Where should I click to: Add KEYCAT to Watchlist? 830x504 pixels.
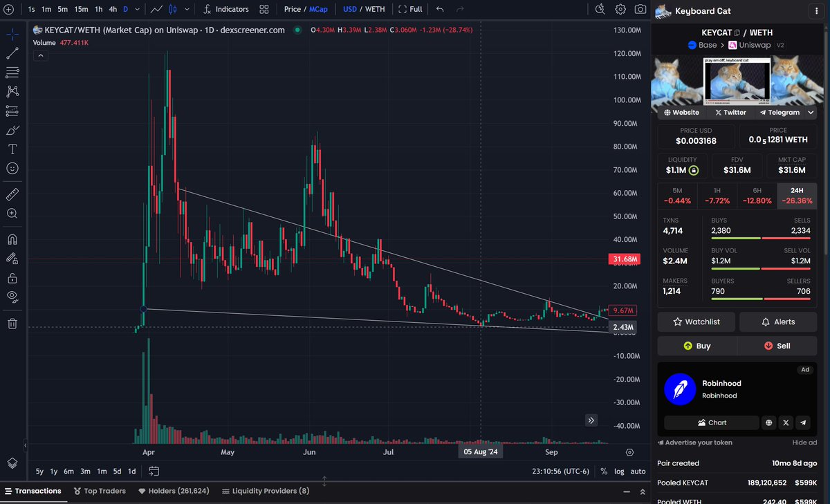696,321
